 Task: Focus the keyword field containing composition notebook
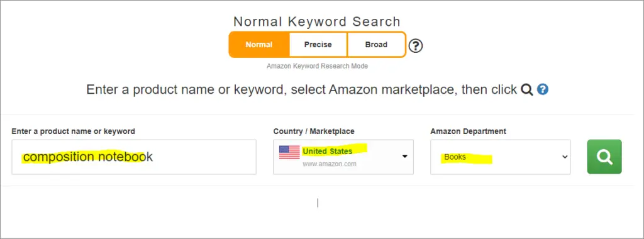click(x=134, y=157)
